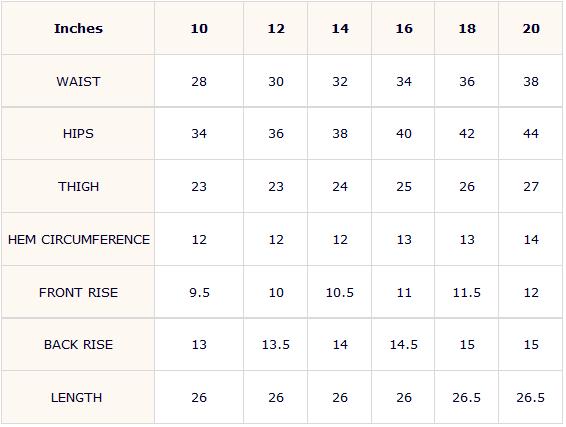Click the HEM CIRCUMFERENCE label
This screenshot has height=427, width=566.
pos(79,240)
